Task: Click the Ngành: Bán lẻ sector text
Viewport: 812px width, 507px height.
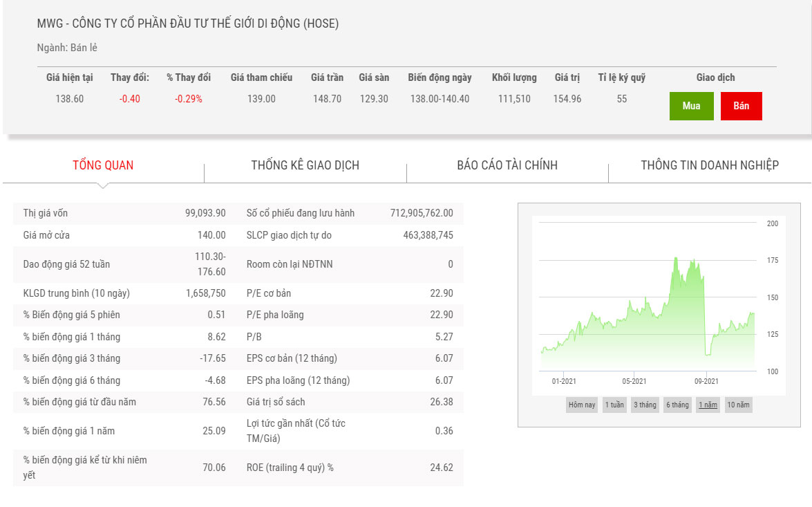Action: pos(67,48)
